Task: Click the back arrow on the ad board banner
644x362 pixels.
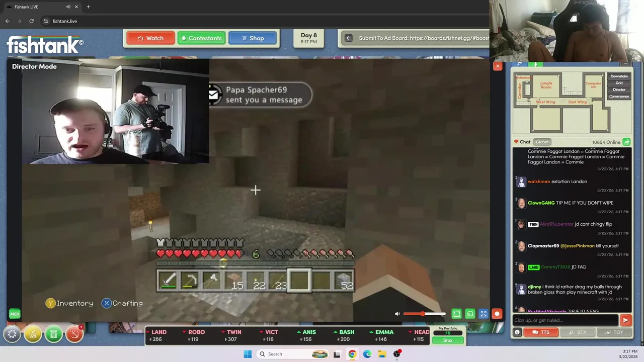Action: 348,38
